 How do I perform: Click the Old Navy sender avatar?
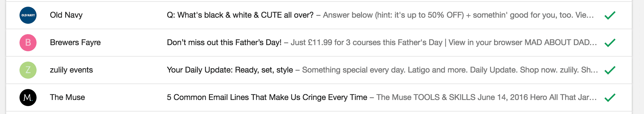coord(28,15)
